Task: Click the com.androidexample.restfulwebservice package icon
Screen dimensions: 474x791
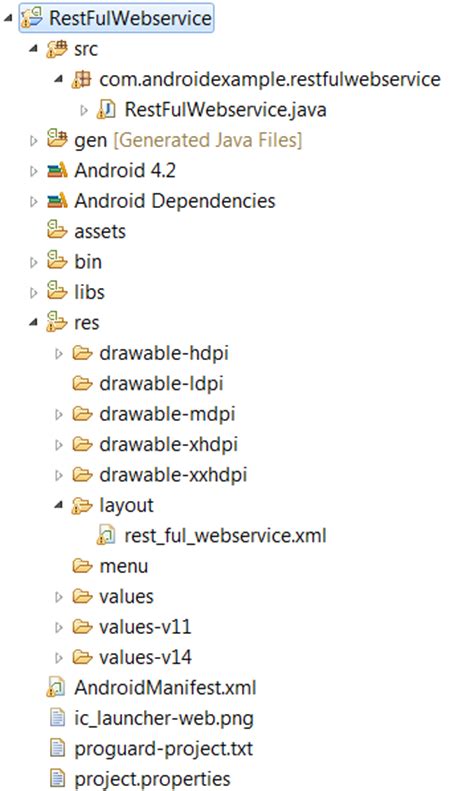Action: (x=81, y=79)
